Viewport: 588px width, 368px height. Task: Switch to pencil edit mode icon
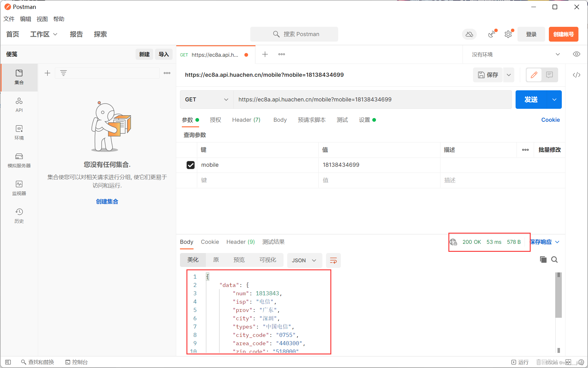pos(534,75)
